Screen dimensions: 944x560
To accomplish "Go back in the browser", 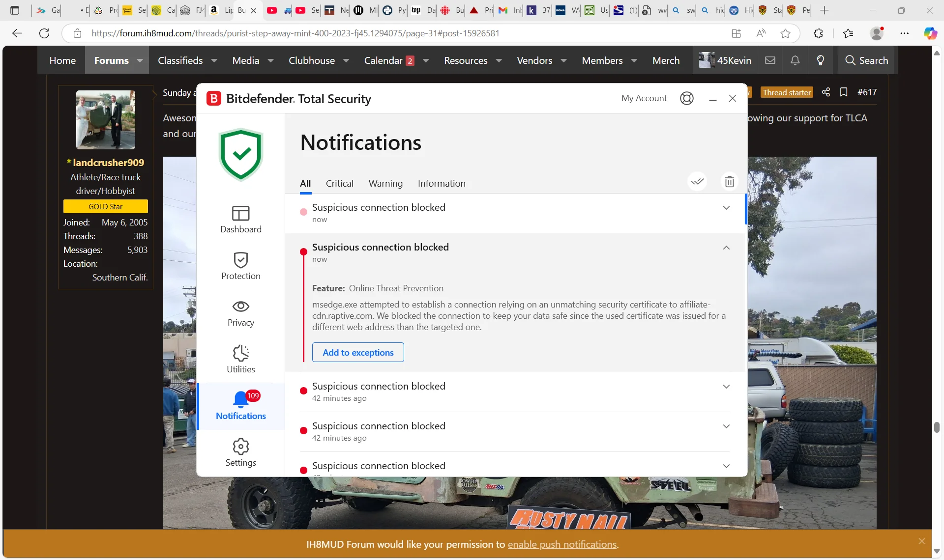I will 17,33.
